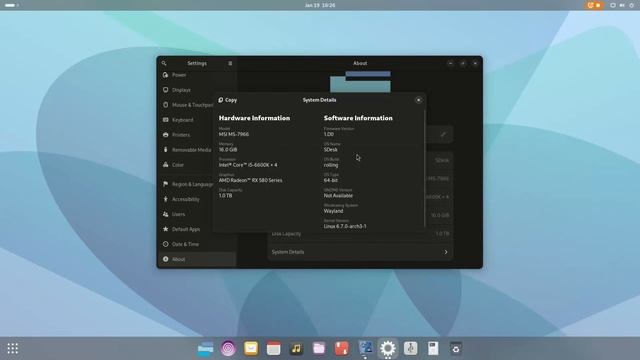This screenshot has height=360, width=640.
Task: Launch the purple spiral browser icon
Action: coord(228,349)
